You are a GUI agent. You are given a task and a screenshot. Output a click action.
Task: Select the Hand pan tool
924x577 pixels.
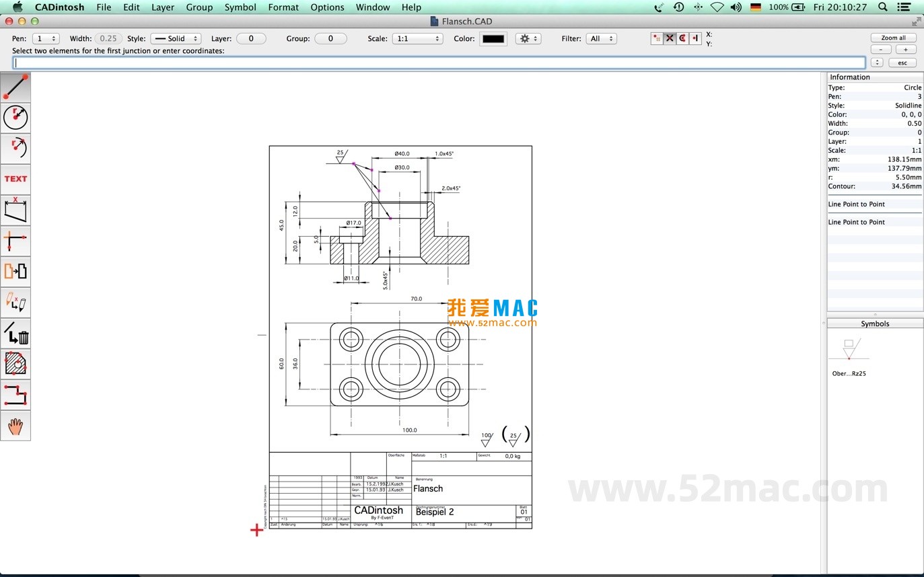pos(15,425)
